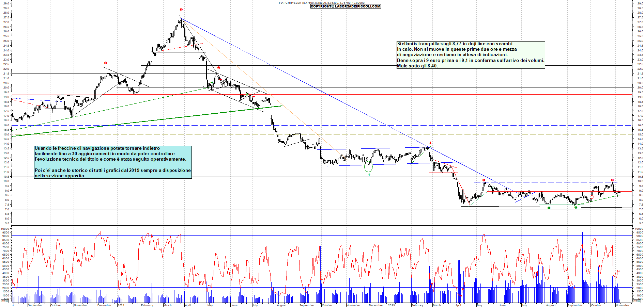Select the red numbered marker 3 near May 2024
The height and width of the screenshot is (307, 644).
pos(218,68)
